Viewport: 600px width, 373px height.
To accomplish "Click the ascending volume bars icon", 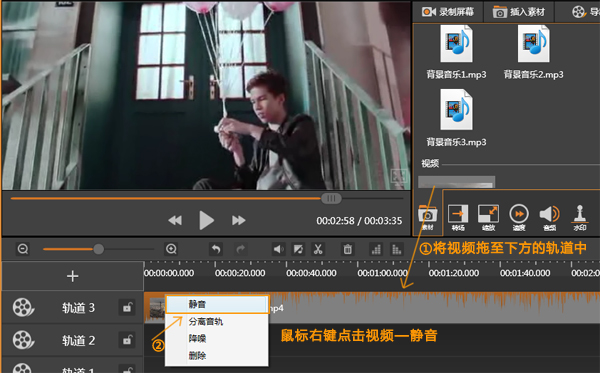I will click(377, 249).
